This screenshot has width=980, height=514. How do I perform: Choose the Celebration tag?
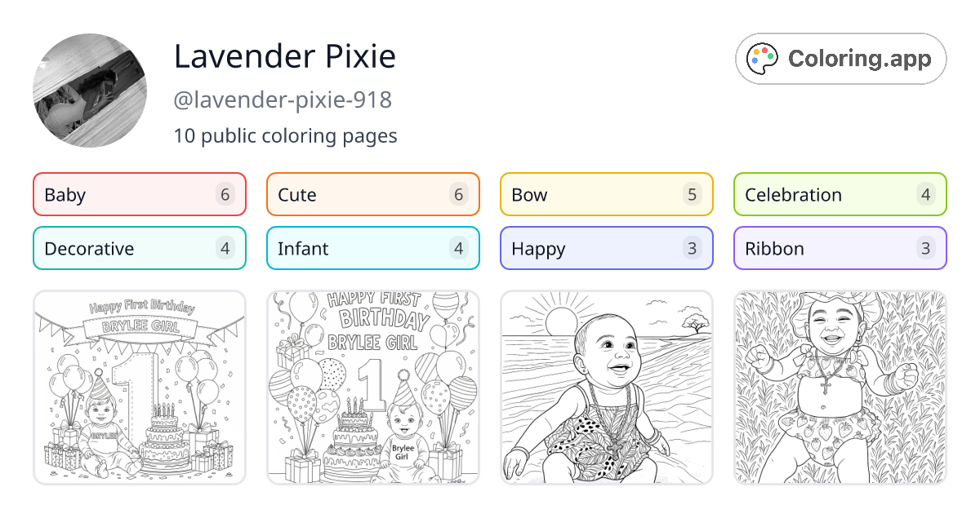840,194
